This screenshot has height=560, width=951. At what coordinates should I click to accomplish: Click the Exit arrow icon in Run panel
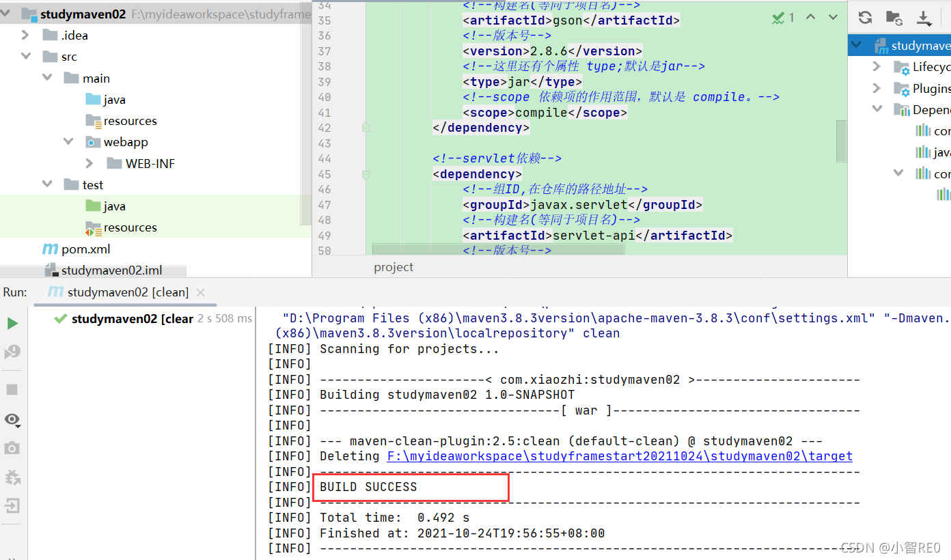(12, 506)
